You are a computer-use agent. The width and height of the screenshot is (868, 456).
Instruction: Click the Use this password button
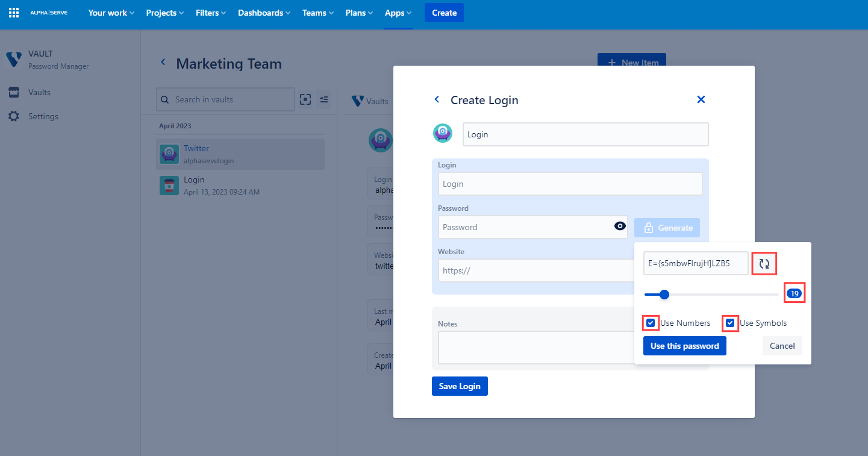point(684,346)
